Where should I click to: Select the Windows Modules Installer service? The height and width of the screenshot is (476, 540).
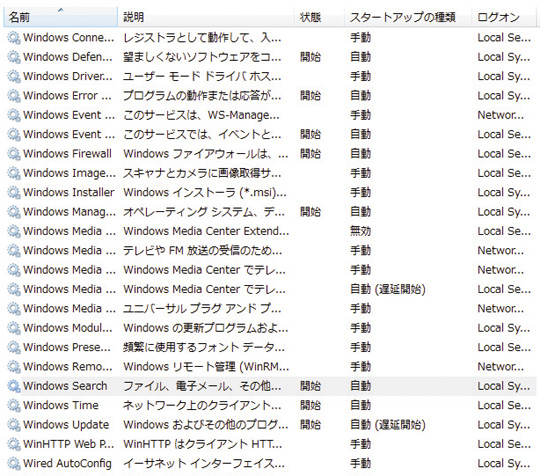[270, 328]
